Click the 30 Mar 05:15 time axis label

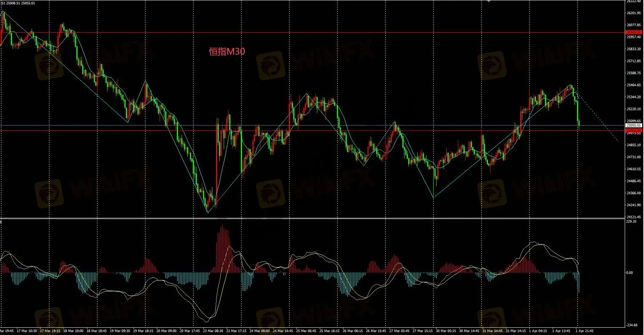pyautogui.click(x=446, y=331)
